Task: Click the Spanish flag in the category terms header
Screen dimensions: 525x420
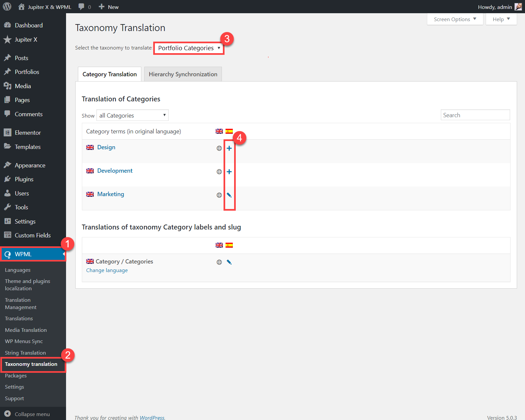Action: (229, 131)
